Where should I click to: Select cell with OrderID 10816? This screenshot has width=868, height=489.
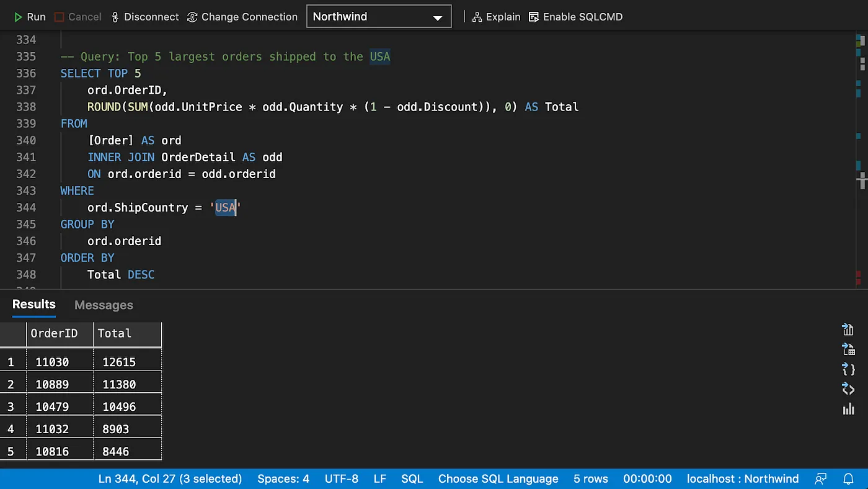[60, 451]
